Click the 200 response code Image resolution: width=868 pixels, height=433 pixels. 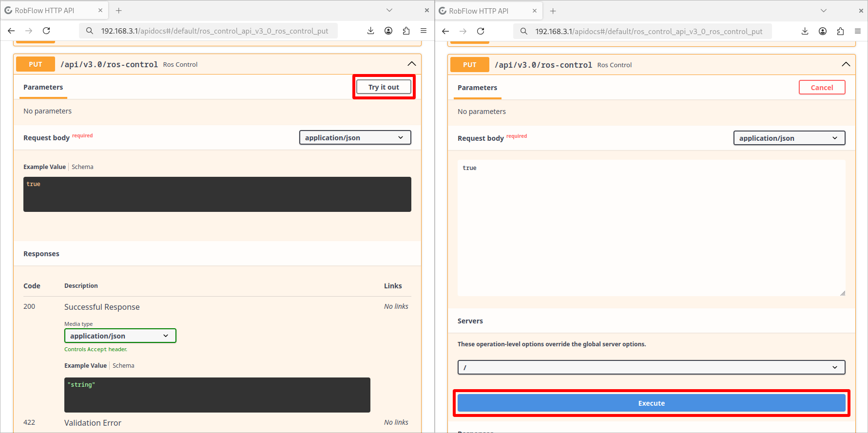pos(29,306)
